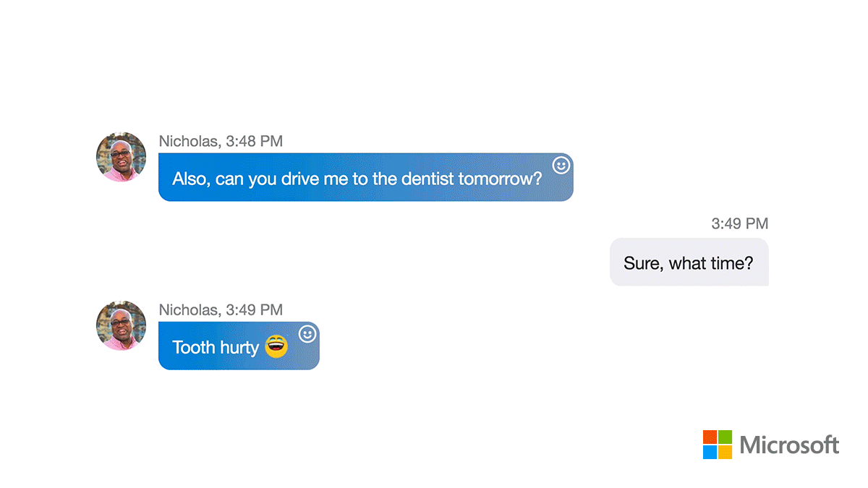Click the red square of the Microsoft logo
This screenshot has width=868, height=488.
click(x=710, y=437)
